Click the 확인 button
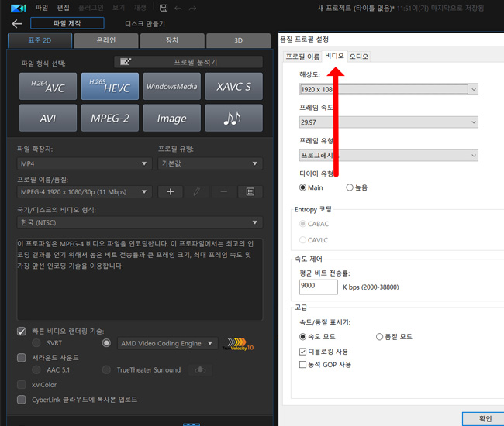The image size is (504, 426). (x=485, y=418)
